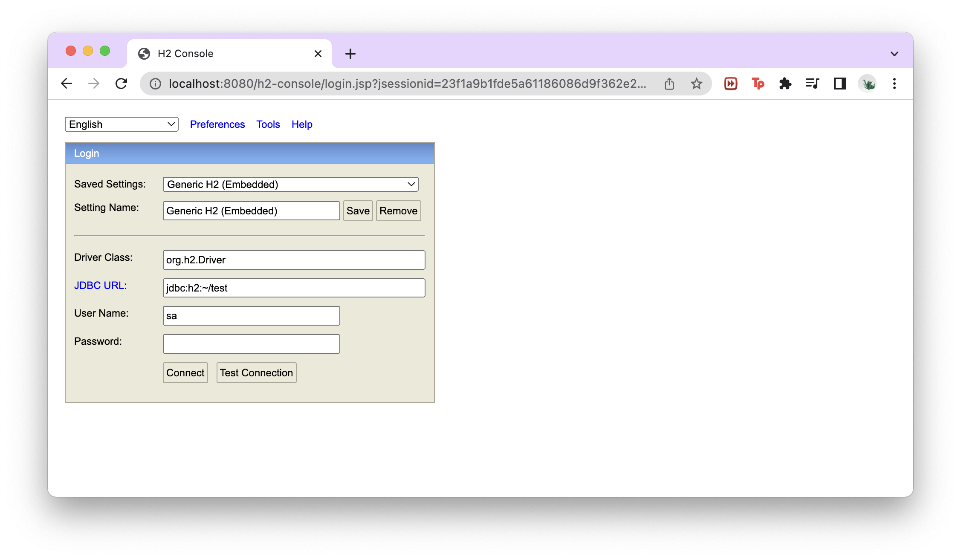Open the Extensions puzzle icon
The height and width of the screenshot is (560, 961).
(785, 84)
